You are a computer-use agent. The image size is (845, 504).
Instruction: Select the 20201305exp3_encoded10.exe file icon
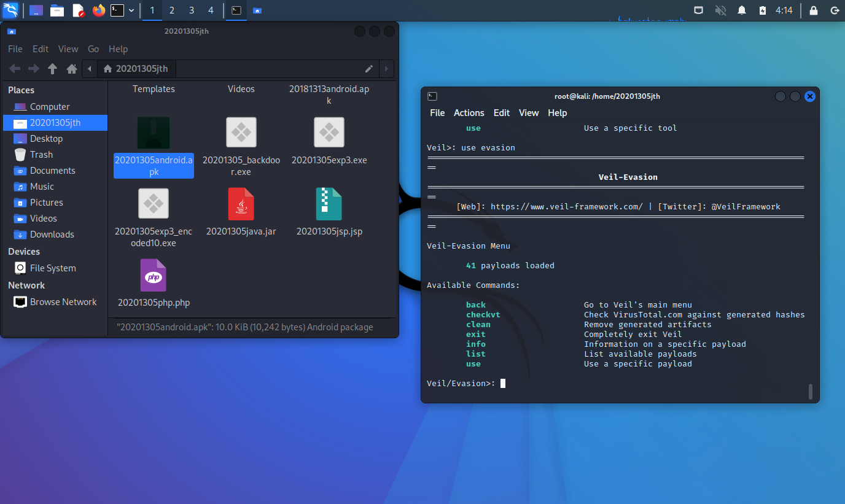[x=154, y=203]
